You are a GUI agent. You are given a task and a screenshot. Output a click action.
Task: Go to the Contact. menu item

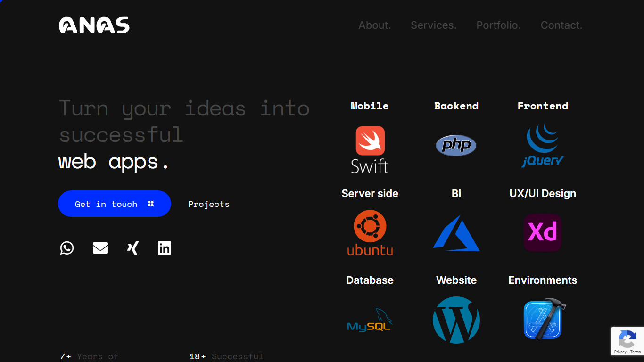[561, 25]
